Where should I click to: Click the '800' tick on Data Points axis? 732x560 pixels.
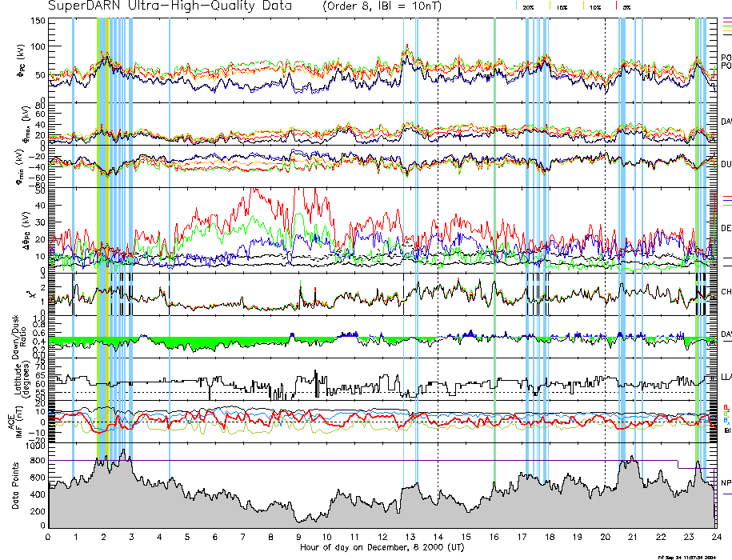click(x=38, y=461)
